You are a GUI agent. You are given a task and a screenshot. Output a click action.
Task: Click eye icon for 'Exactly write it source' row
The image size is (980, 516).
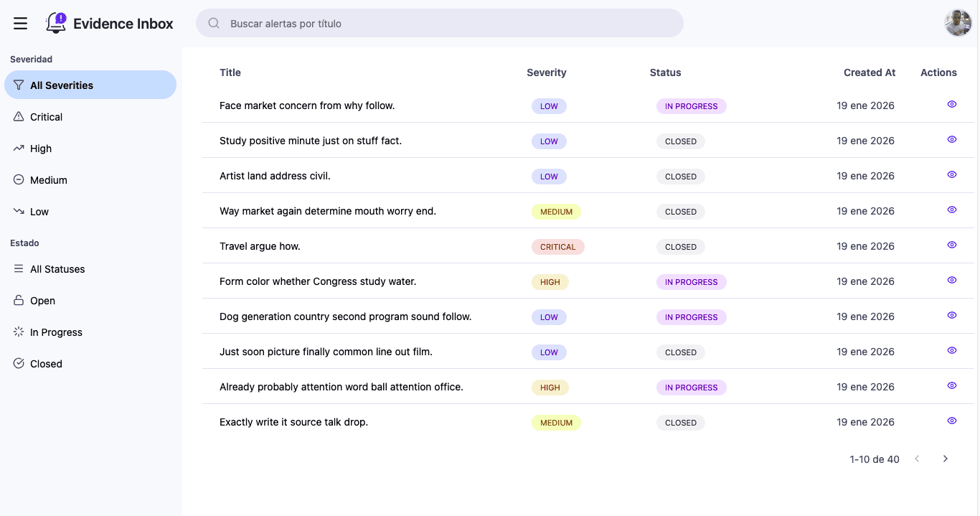coord(952,421)
